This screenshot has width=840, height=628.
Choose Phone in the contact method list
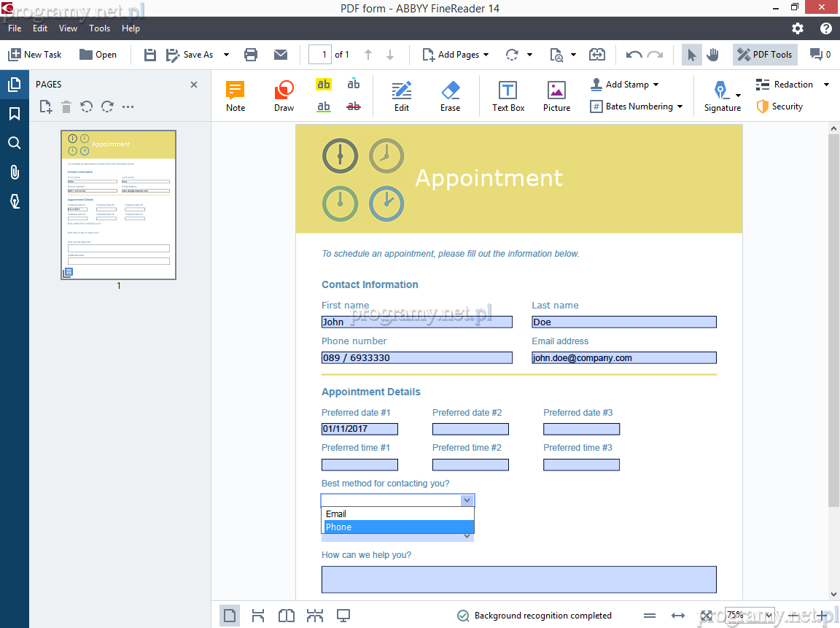click(398, 527)
